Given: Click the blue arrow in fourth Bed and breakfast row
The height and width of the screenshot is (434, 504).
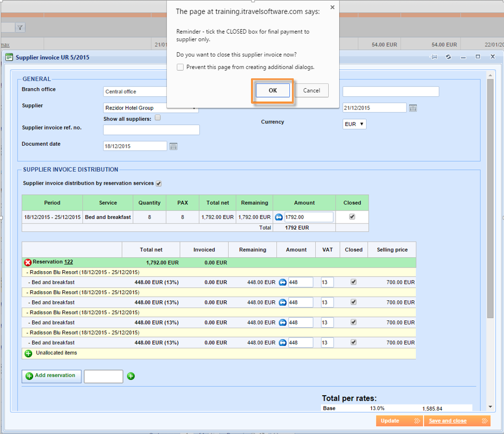Looking at the screenshot, I should [x=283, y=343].
